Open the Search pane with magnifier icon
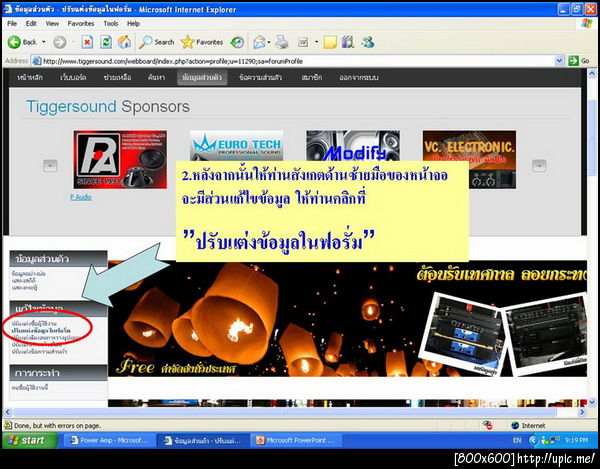Image resolution: width=600 pixels, height=469 pixels. 157,42
